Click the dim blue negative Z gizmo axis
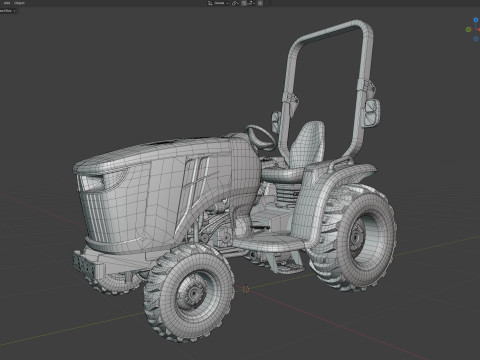Viewport: 480px width, 360px height. pos(476,39)
